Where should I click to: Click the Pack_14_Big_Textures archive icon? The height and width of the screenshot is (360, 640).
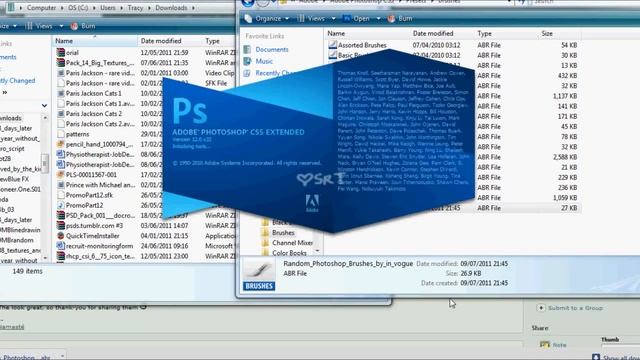point(61,63)
